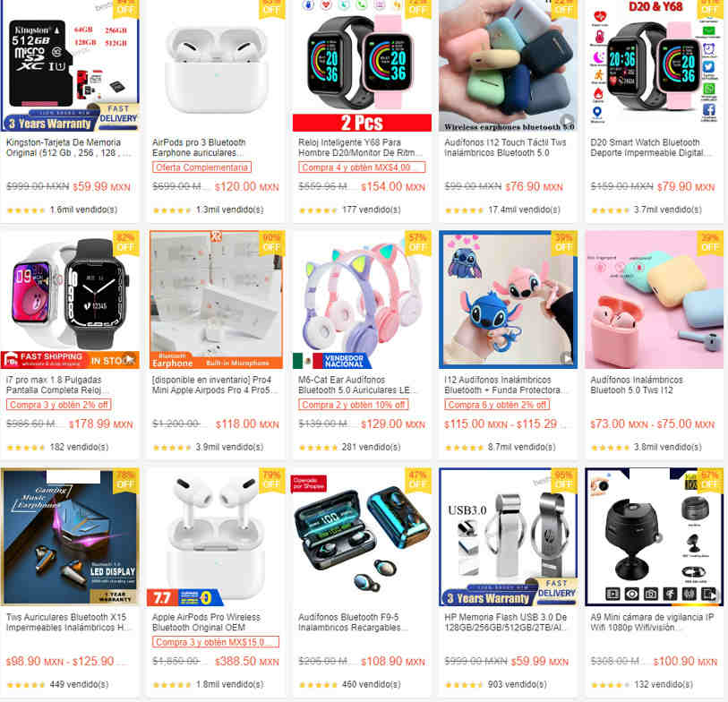The width and height of the screenshot is (728, 702).
Task: Open the i7 pro max 1.8 Pulgadas title
Action: 56,385
